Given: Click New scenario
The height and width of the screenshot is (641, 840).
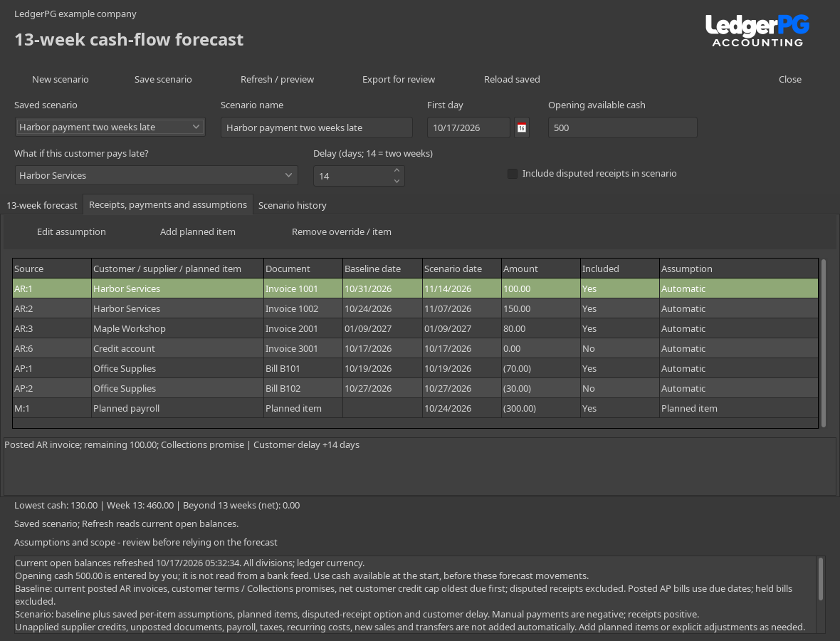Looking at the screenshot, I should tap(60, 79).
